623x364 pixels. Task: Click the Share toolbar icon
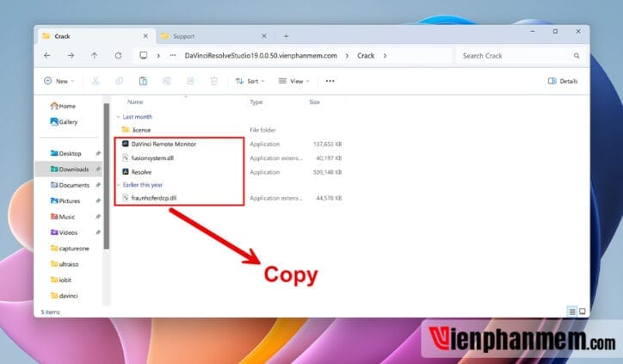[190, 81]
